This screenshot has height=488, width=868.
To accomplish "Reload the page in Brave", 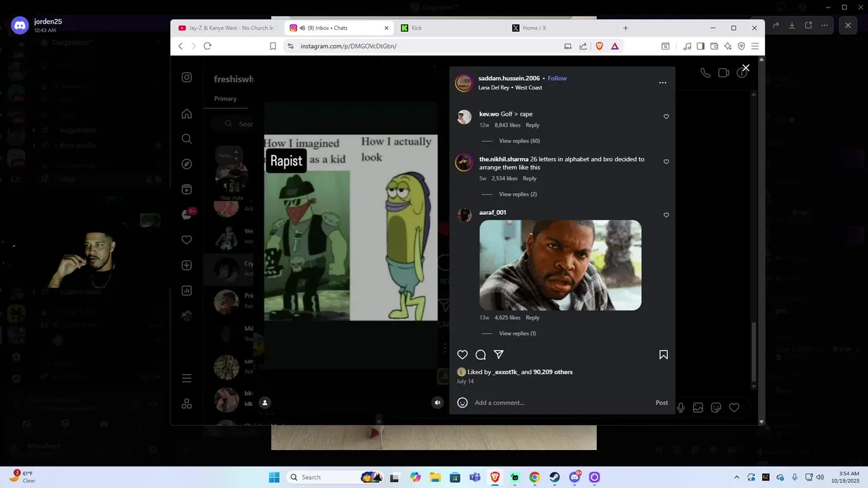I will click(x=208, y=46).
